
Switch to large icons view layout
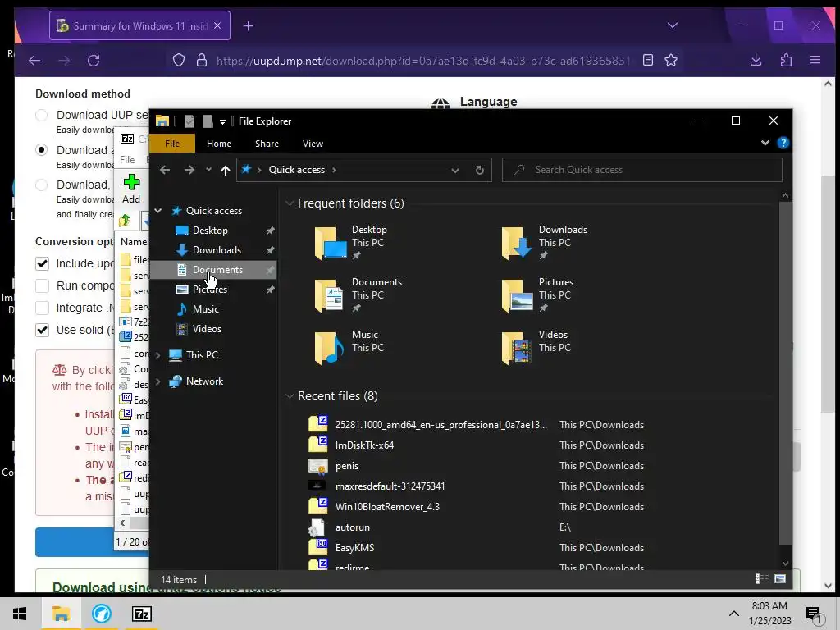[x=780, y=579]
